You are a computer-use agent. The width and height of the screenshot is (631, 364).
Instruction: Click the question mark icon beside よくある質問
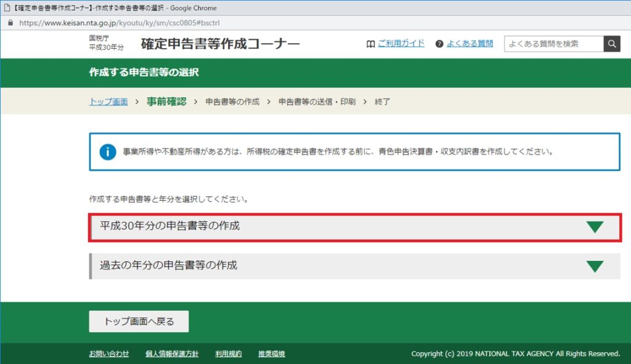click(439, 44)
